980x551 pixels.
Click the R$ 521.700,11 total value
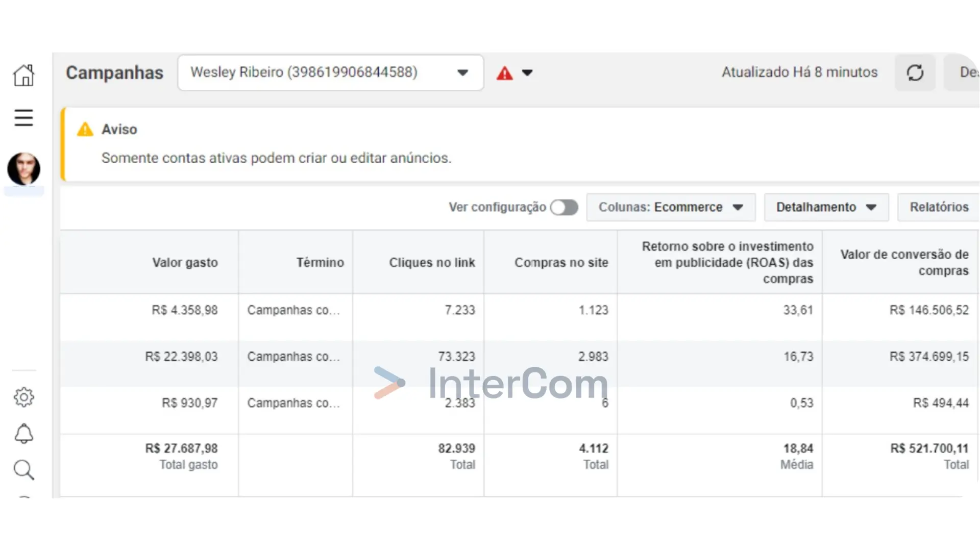929,448
